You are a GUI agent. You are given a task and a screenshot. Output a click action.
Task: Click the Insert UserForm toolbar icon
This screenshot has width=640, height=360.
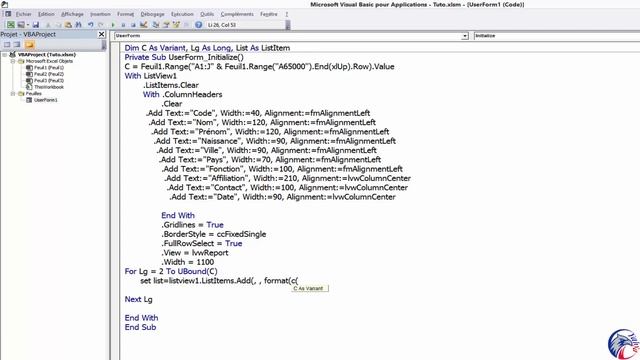[21, 25]
